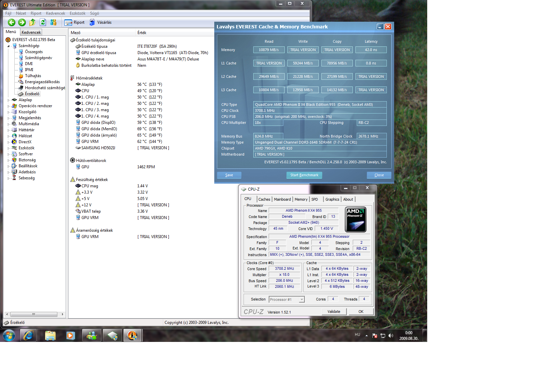Click the volume speaker tray icon
The height and width of the screenshot is (392, 534).
(x=391, y=336)
